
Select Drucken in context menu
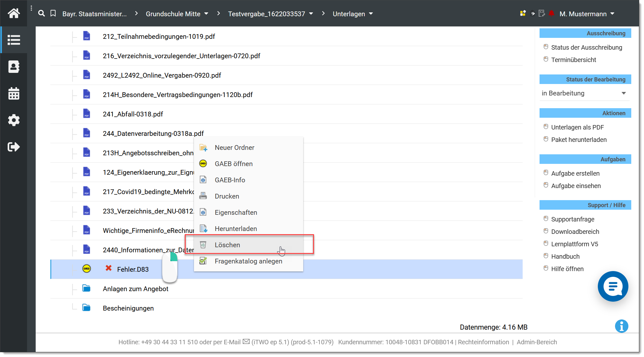248,196
